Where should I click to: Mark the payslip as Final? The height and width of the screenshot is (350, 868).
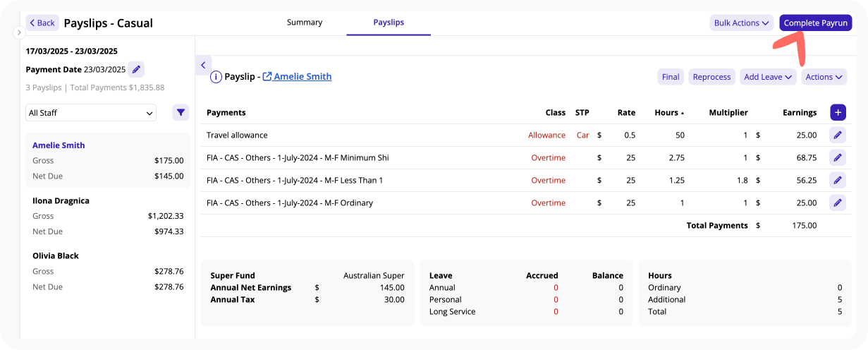(671, 77)
